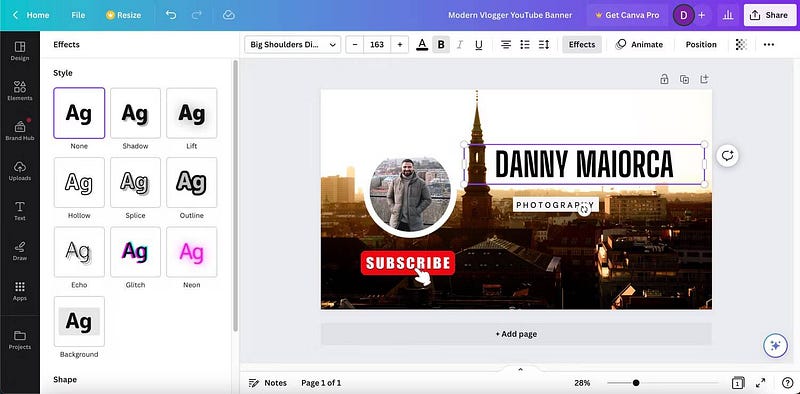Open the line spacing icon

[544, 44]
